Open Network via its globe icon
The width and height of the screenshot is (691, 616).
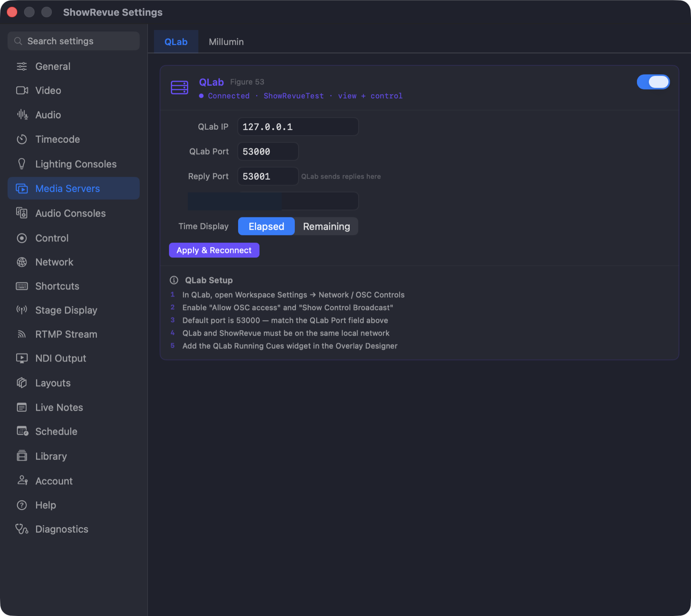(22, 262)
